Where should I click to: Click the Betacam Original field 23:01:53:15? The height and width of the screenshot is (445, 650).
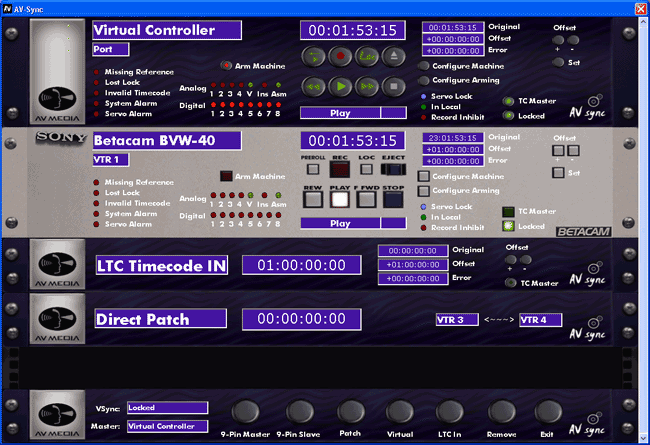(x=453, y=138)
